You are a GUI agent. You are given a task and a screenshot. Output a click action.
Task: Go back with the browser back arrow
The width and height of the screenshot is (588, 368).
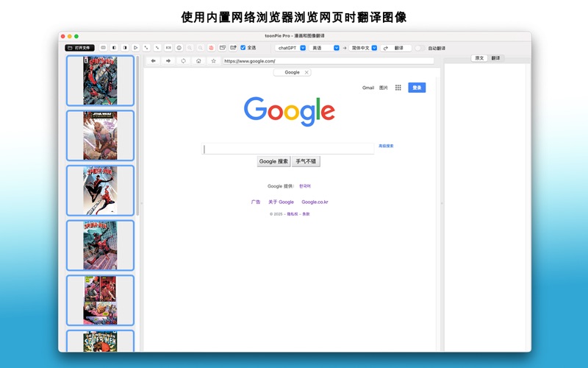click(154, 61)
